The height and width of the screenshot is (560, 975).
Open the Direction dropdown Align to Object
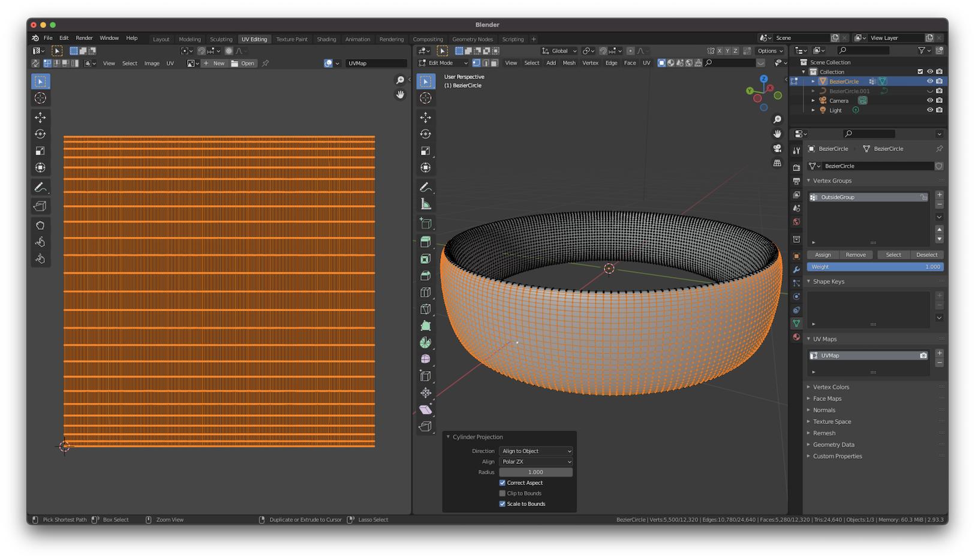[536, 451]
